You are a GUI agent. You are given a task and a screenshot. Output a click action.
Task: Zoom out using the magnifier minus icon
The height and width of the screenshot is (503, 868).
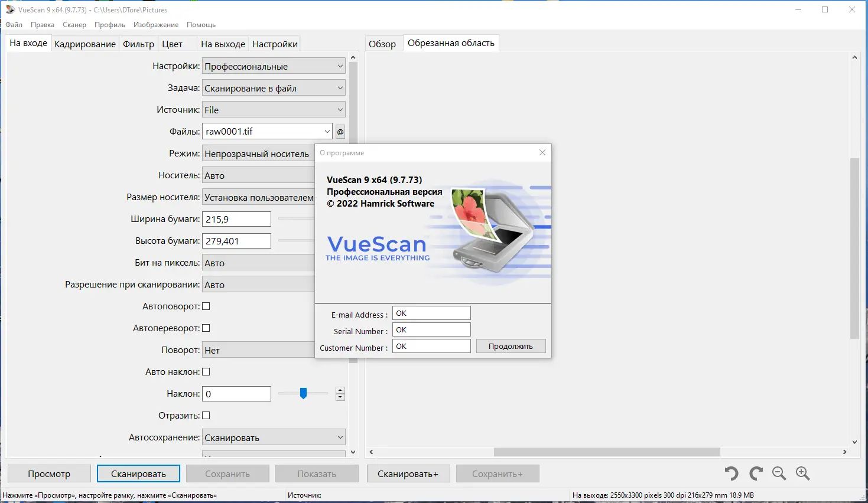tap(778, 473)
